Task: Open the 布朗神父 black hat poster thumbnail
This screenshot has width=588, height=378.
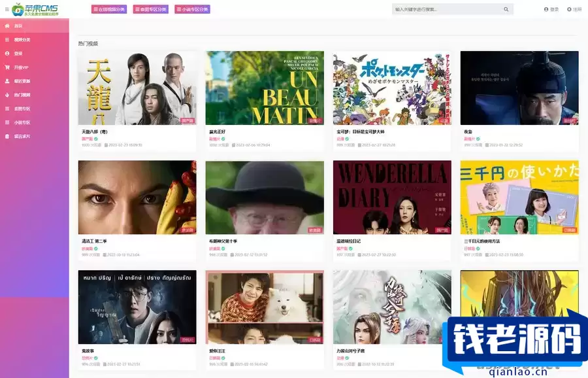Action: (x=265, y=198)
